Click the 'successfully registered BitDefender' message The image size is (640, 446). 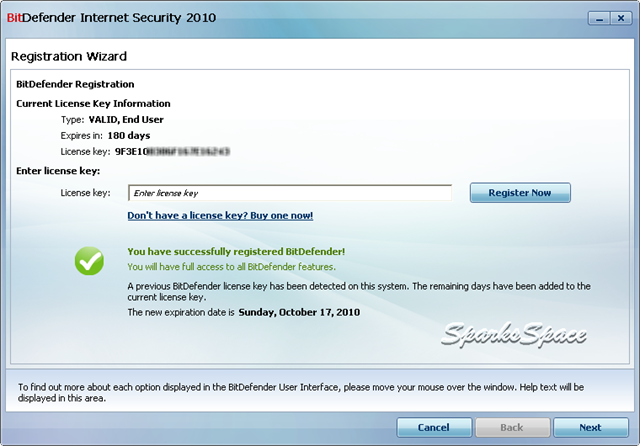[x=236, y=251]
